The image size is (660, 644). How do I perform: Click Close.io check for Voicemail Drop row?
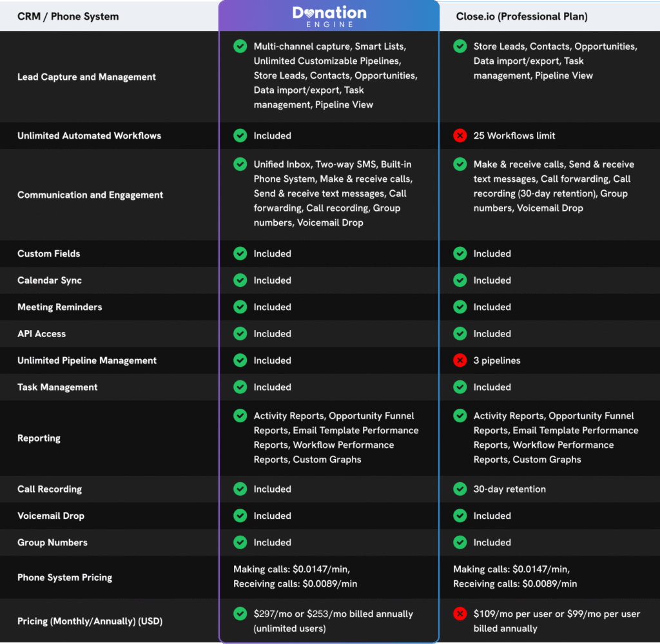click(x=460, y=516)
